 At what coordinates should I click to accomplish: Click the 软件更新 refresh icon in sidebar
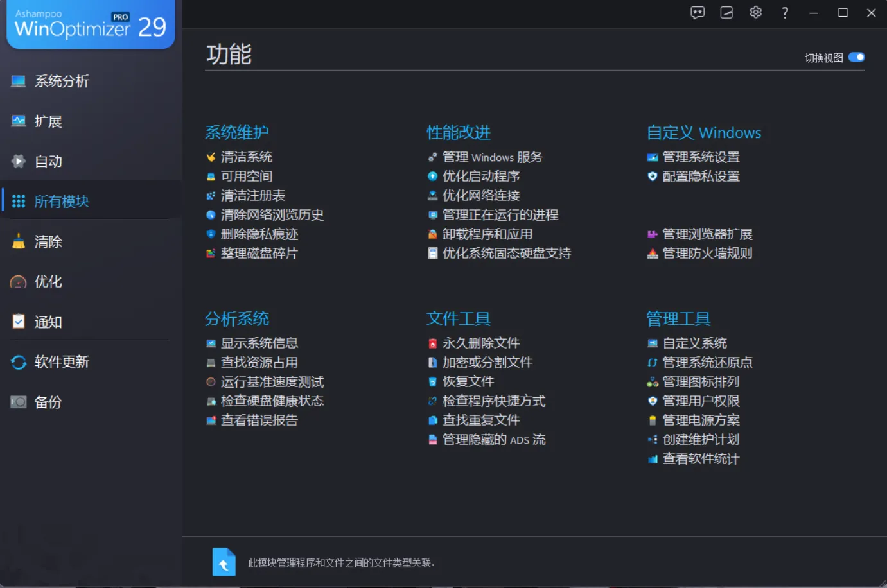19,362
